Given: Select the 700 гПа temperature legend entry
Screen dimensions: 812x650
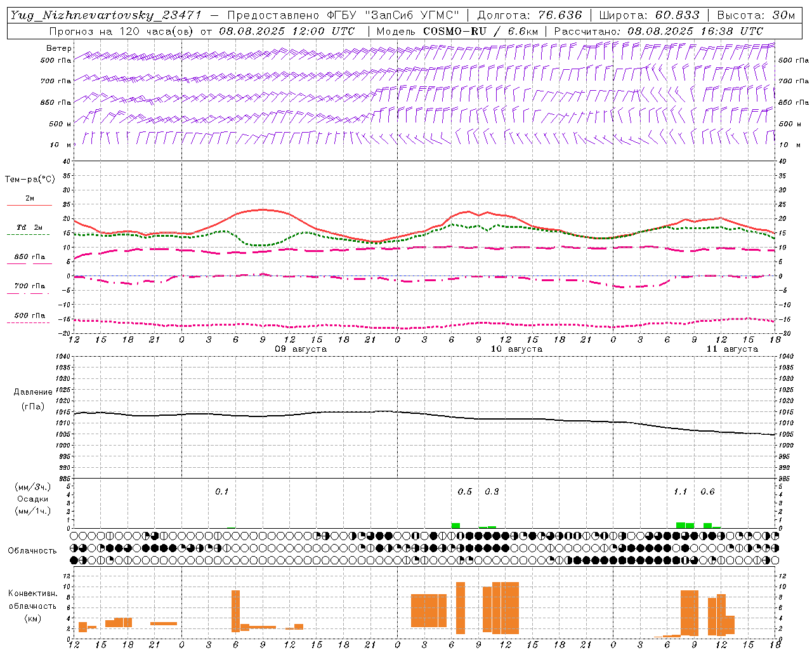Looking at the screenshot, I should pyautogui.click(x=29, y=286).
